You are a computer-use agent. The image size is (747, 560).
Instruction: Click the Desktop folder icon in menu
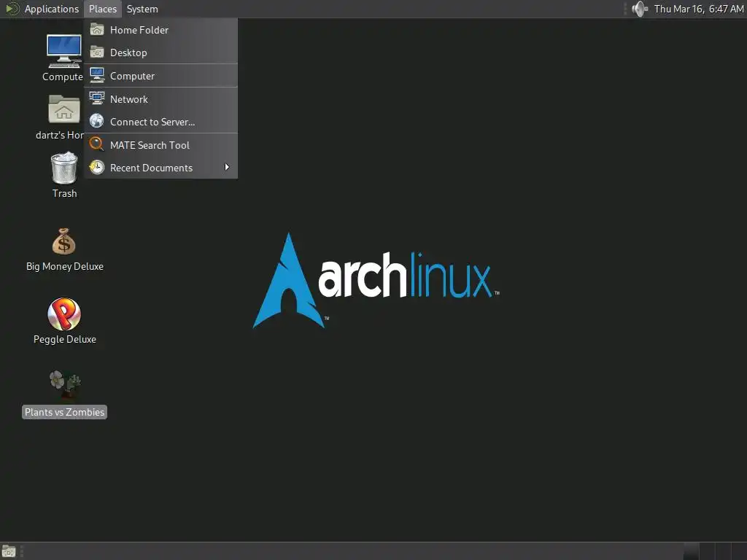click(97, 52)
